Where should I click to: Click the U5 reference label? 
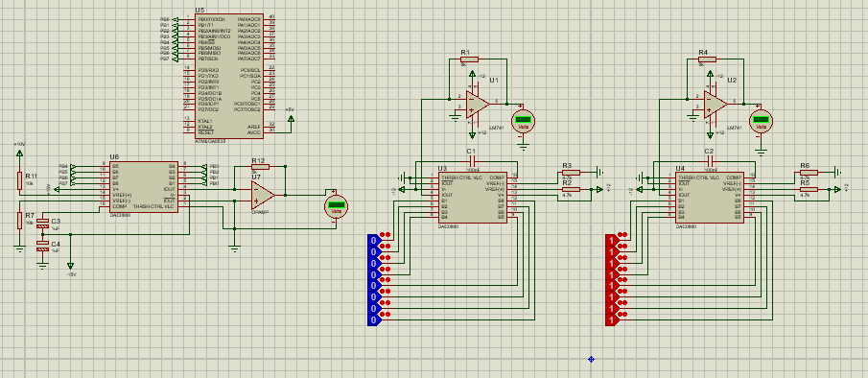pyautogui.click(x=199, y=11)
